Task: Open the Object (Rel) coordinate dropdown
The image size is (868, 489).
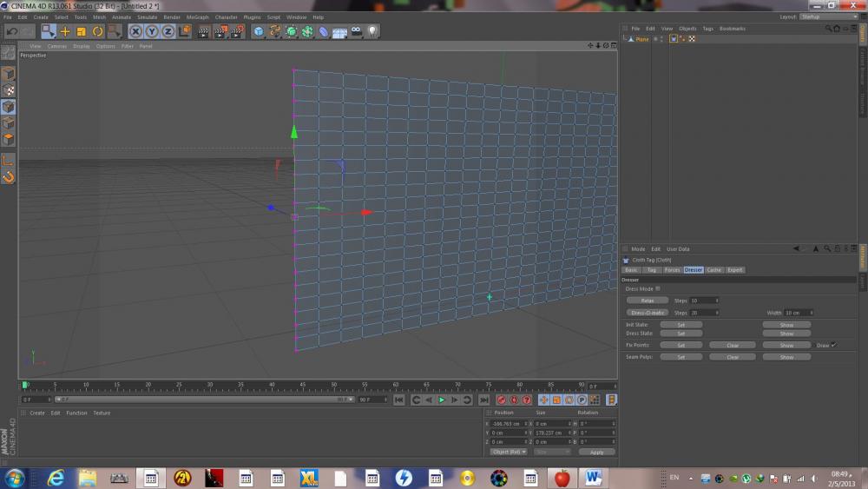Action: click(x=509, y=452)
